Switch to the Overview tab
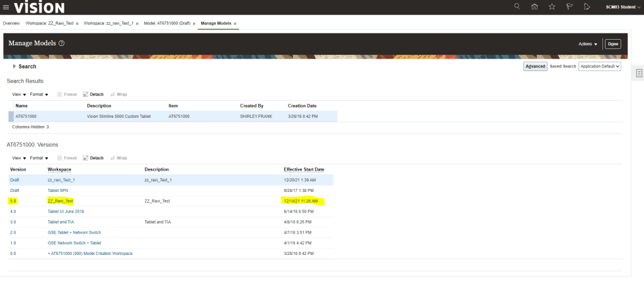Viewport: 644px width, 282px height. [x=11, y=23]
